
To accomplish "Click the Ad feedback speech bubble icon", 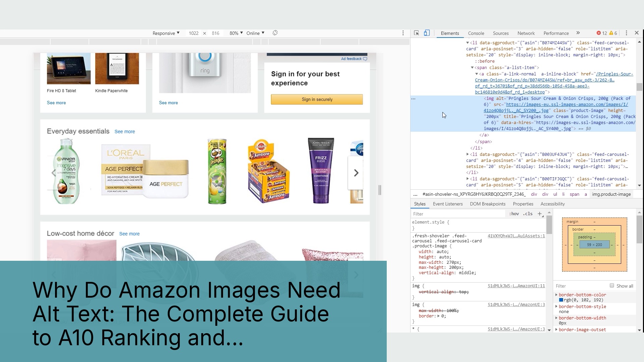I will click(365, 59).
